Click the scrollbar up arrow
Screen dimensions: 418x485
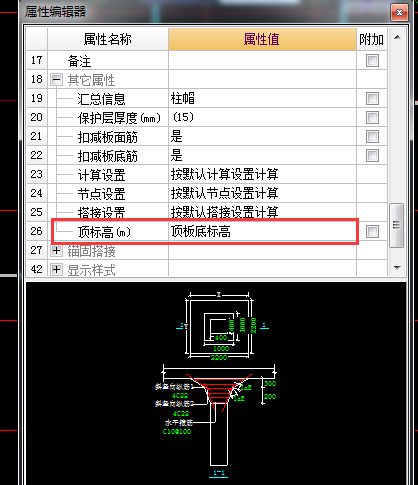click(x=397, y=37)
